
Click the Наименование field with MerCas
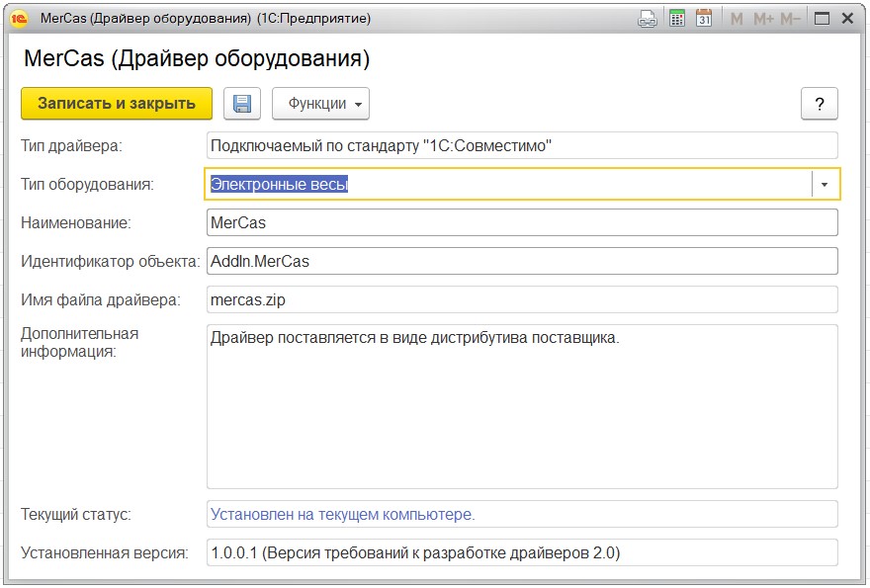point(522,222)
